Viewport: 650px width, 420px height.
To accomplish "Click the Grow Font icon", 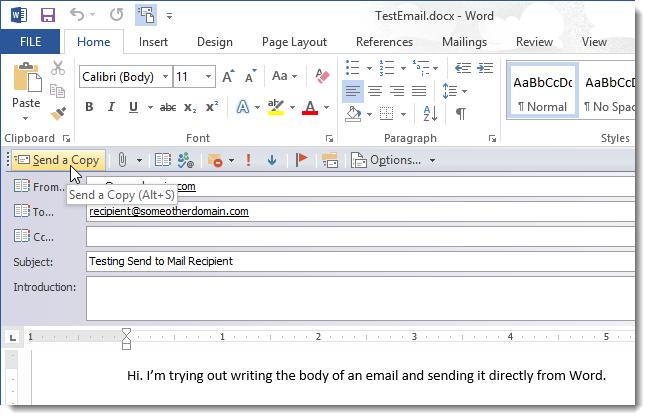I will (x=228, y=77).
